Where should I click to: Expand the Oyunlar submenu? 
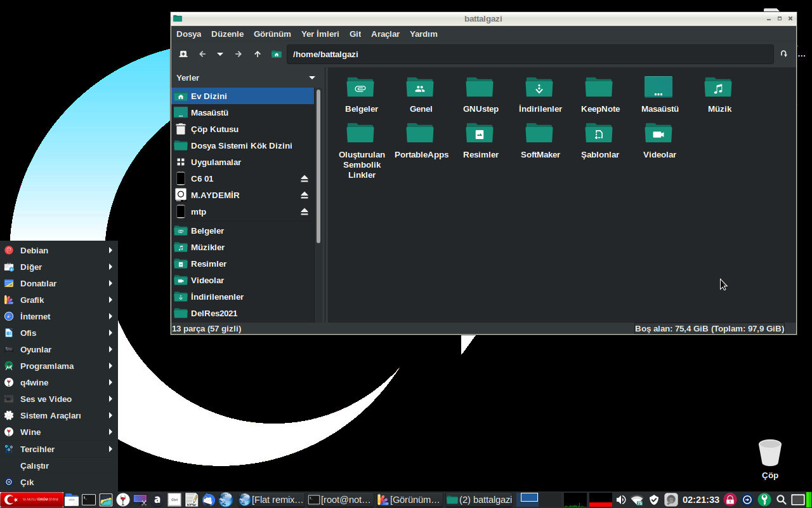click(59, 349)
